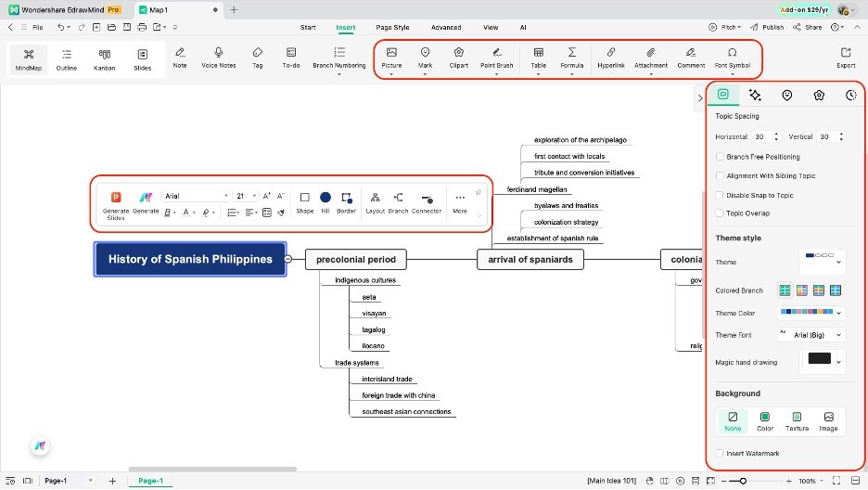Image resolution: width=868 pixels, height=490 pixels.
Task: Click the Publish button
Action: (767, 27)
